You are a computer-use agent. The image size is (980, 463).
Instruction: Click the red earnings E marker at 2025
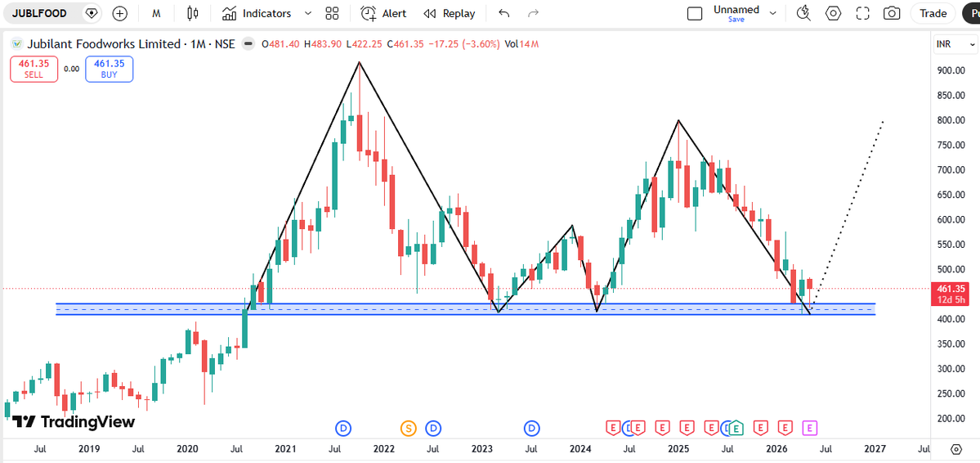(687, 428)
